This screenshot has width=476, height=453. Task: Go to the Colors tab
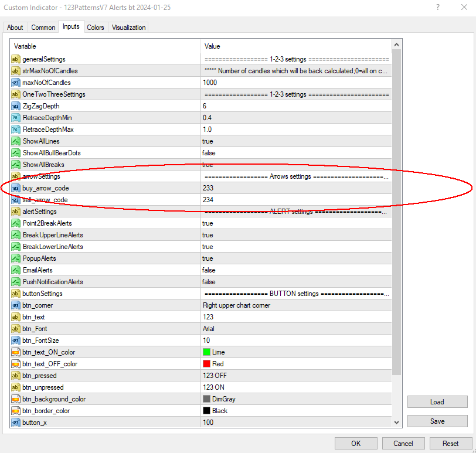pyautogui.click(x=96, y=28)
